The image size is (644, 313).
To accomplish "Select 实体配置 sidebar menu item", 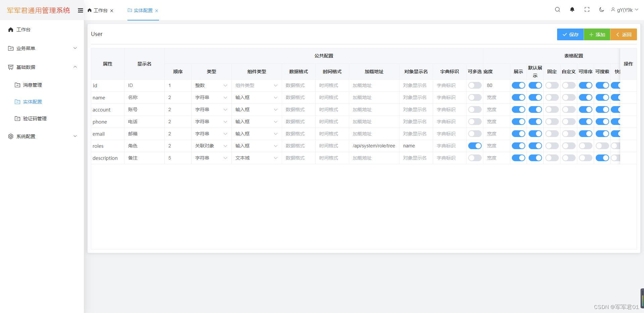I will point(42,102).
